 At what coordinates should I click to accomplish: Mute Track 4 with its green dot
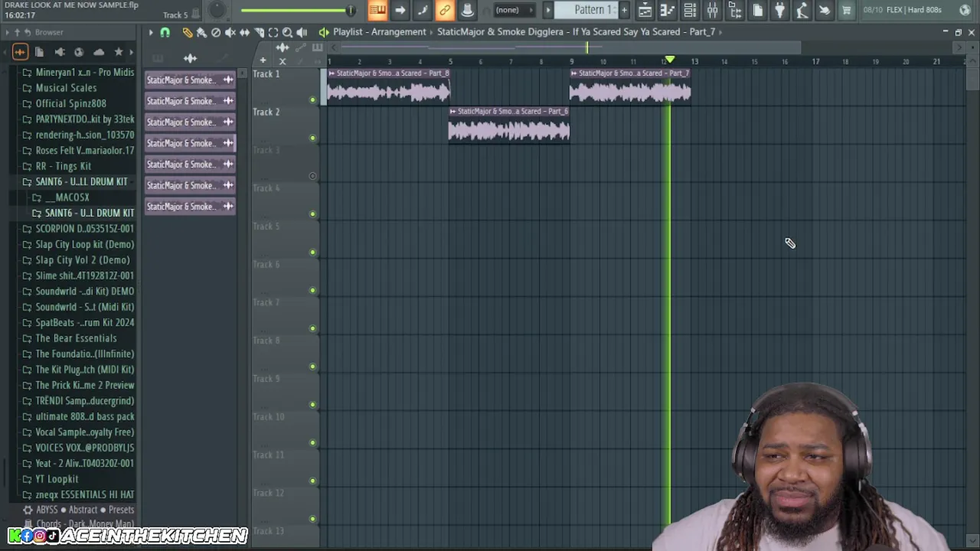(x=312, y=214)
